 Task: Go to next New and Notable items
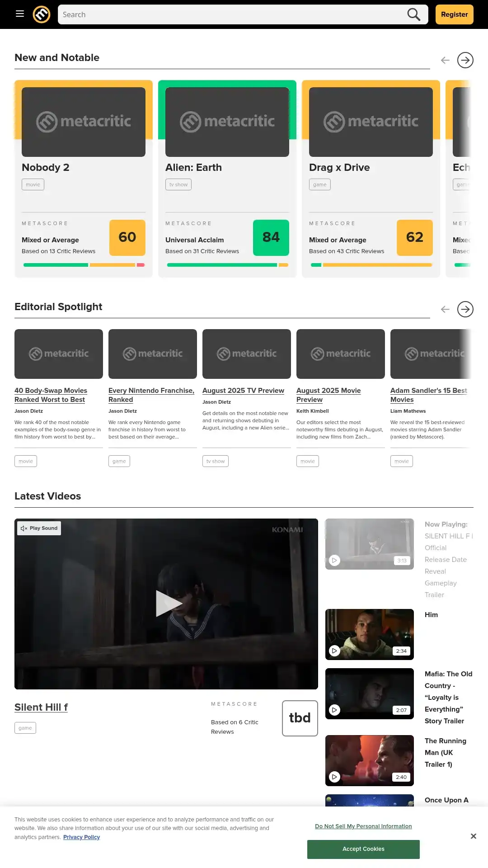tap(465, 60)
